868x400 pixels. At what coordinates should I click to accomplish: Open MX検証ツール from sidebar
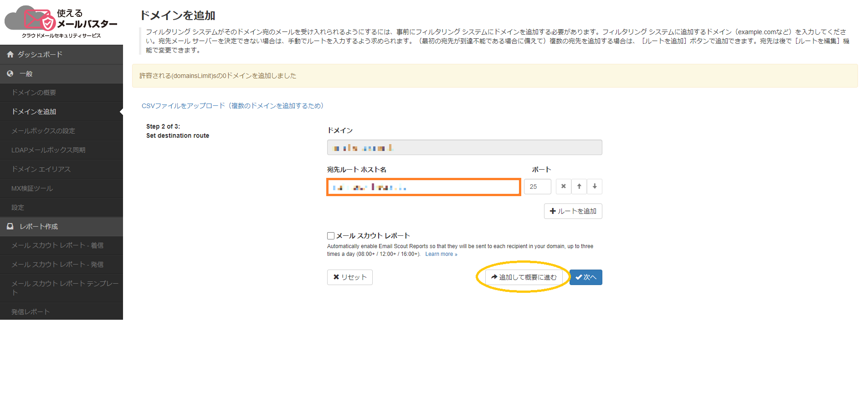(x=62, y=188)
